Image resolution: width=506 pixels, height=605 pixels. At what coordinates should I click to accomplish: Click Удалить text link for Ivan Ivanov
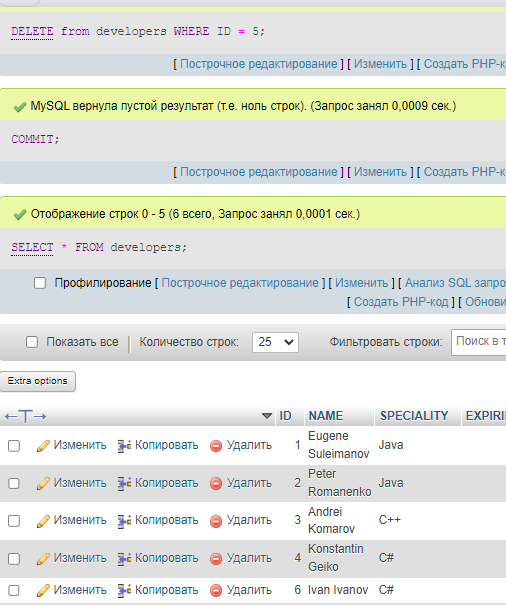click(x=249, y=590)
